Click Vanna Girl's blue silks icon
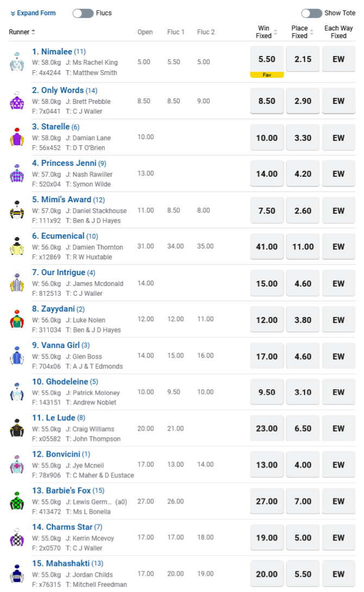 click(x=17, y=356)
